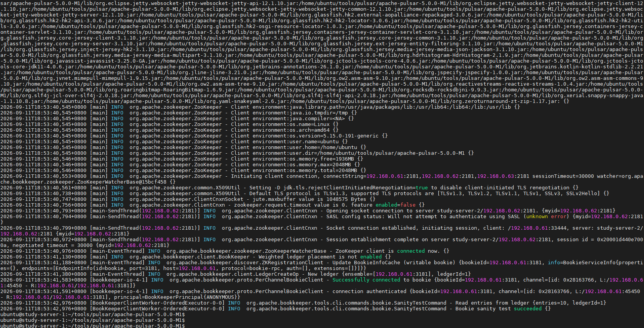644x328 pixels.
Task: Click the 'user.dir=' working directory entry
Action: pyautogui.click(x=377, y=153)
